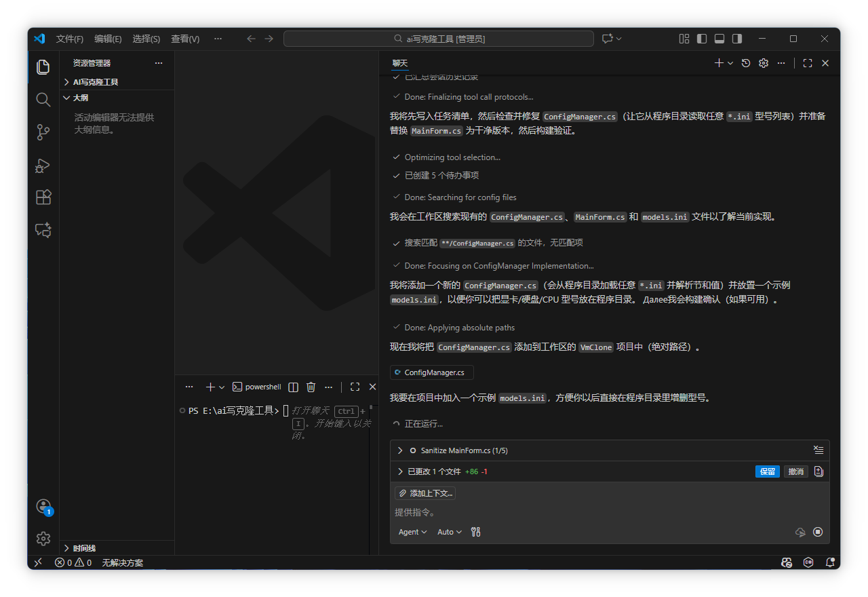The width and height of the screenshot is (868, 597).
Task: Open configure tools icon in chat input
Action: (x=475, y=532)
